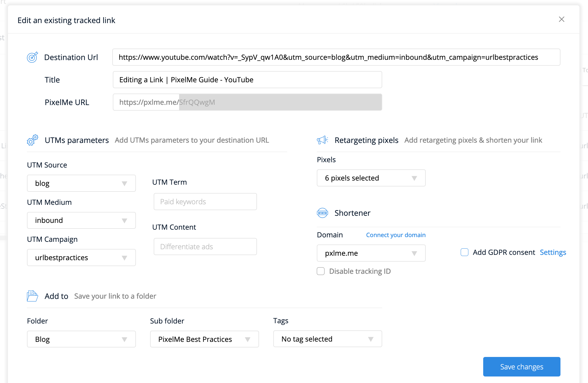
Task: Click the UTMs parameters heading
Action: [x=77, y=140]
